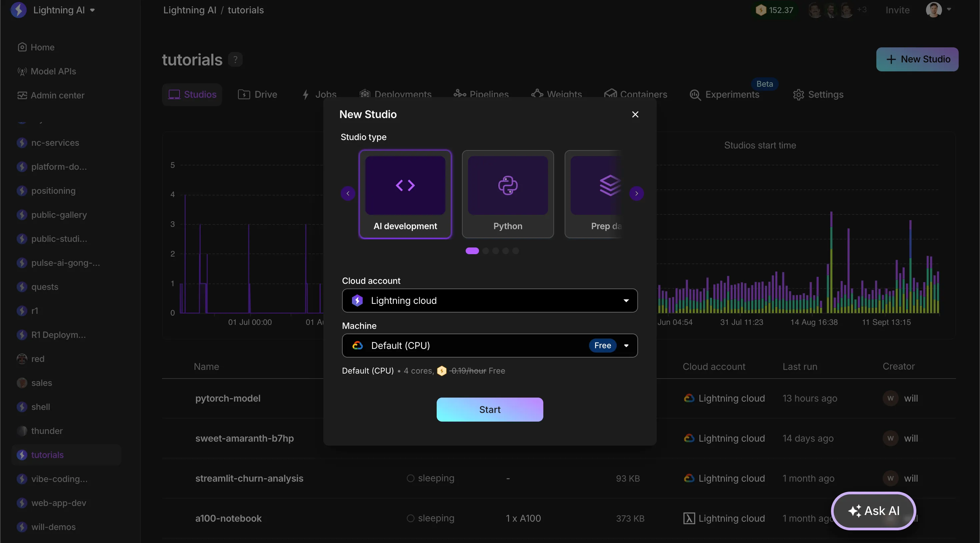Open the pytorch-model studio

(228, 398)
